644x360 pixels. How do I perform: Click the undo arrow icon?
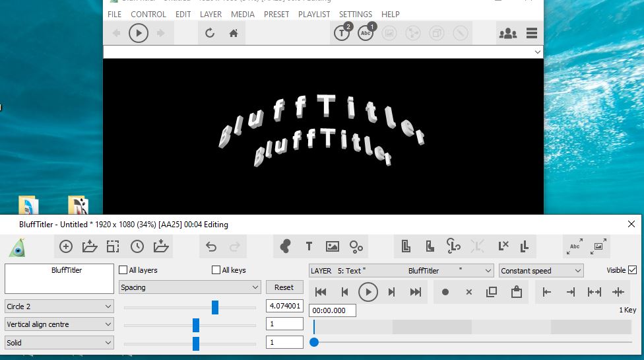click(211, 246)
